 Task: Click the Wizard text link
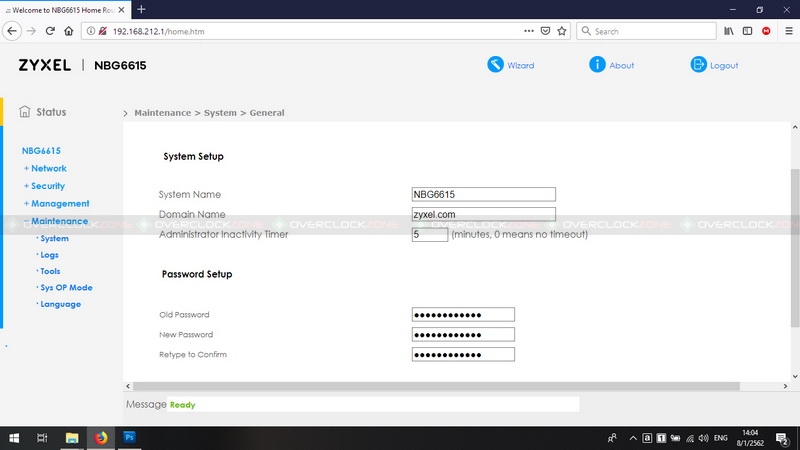click(520, 65)
